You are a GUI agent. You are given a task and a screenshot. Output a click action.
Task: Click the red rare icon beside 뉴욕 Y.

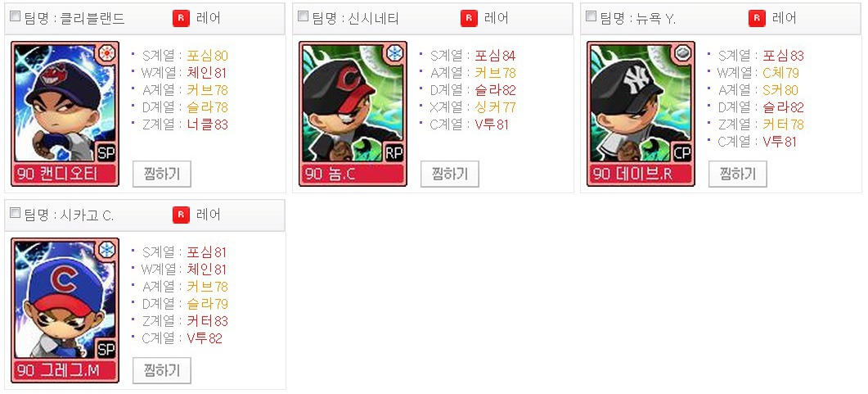(x=757, y=18)
